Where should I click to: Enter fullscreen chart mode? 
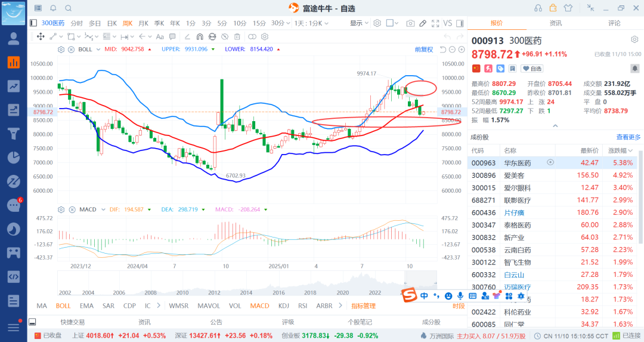point(435,23)
